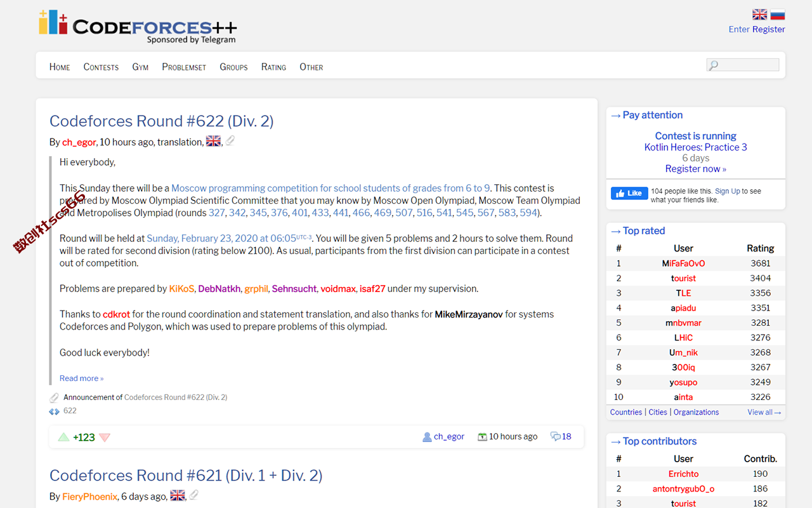Open Announcement of Codeforces Round #622 link
Image resolution: width=812 pixels, height=508 pixels.
(176, 398)
